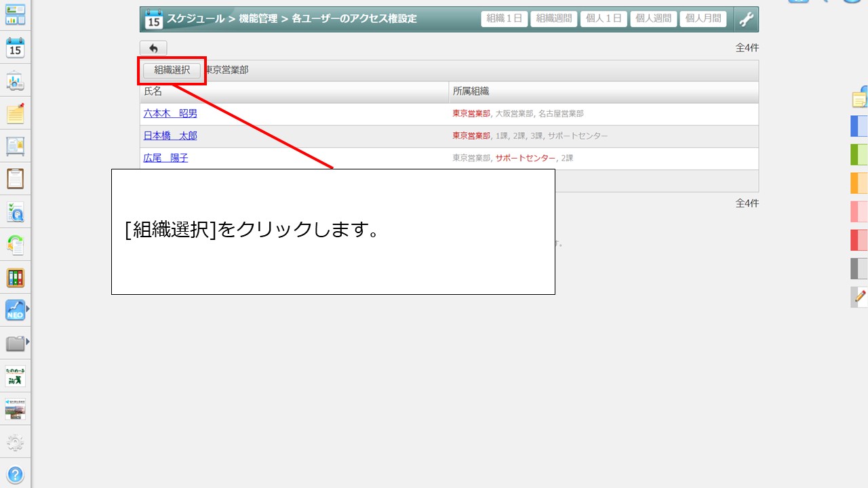Switch to 個人週間 view

[x=653, y=19]
